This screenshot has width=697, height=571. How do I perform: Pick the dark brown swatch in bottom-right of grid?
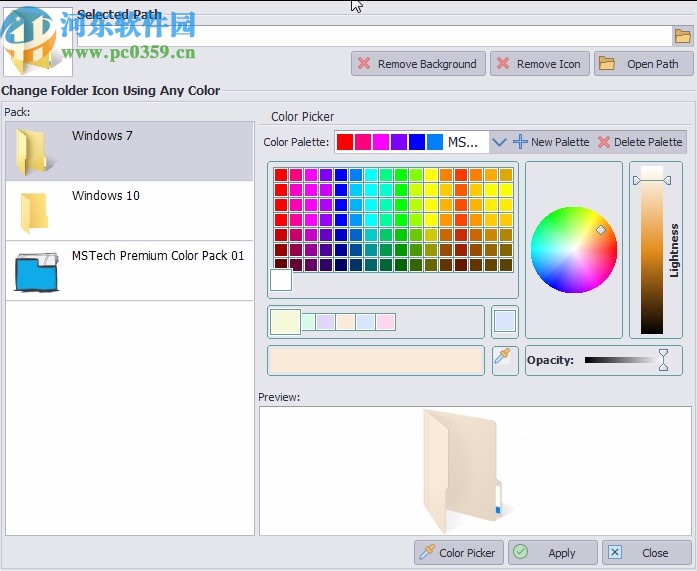(x=505, y=265)
